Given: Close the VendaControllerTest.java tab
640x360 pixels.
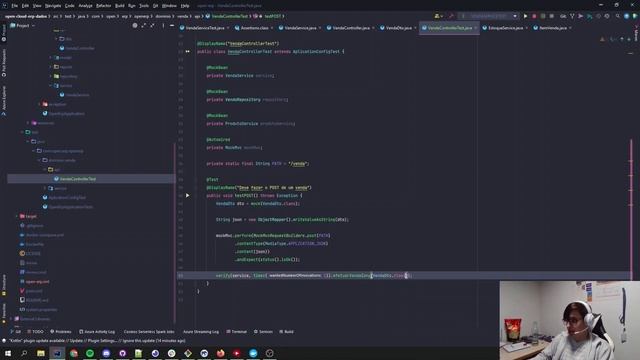Looking at the screenshot, I should tap(476, 28).
